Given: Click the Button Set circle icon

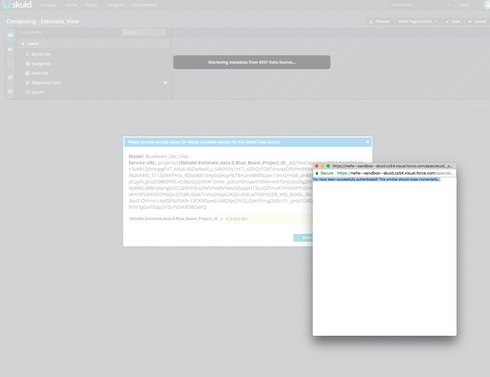Looking at the screenshot, I should [x=27, y=54].
